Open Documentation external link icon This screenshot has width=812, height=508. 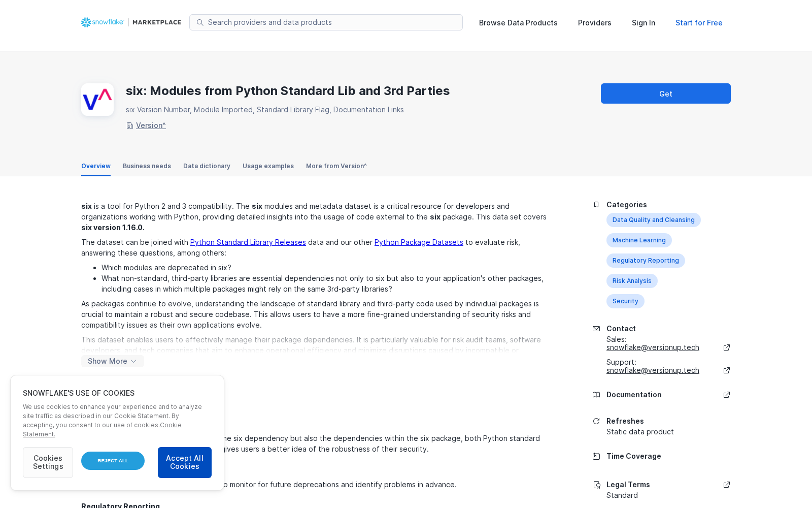(x=727, y=395)
